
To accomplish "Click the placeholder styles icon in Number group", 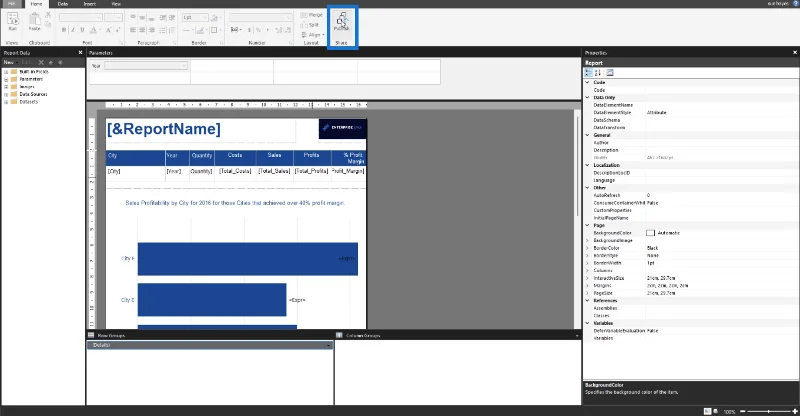I will pyautogui.click(x=235, y=30).
